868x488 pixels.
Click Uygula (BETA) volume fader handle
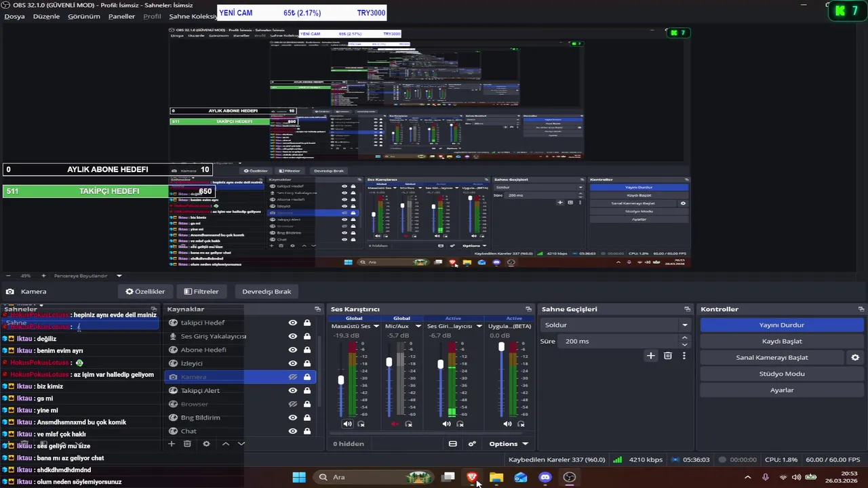pos(502,346)
